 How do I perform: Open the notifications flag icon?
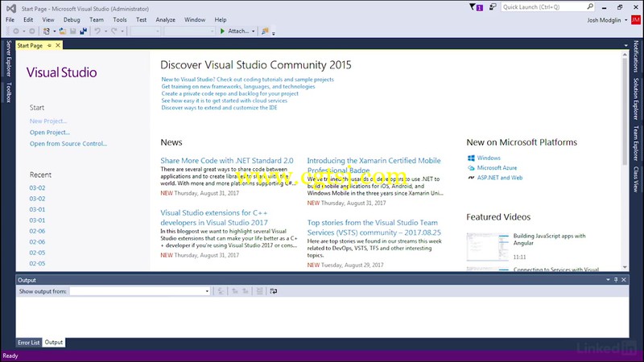click(x=476, y=7)
